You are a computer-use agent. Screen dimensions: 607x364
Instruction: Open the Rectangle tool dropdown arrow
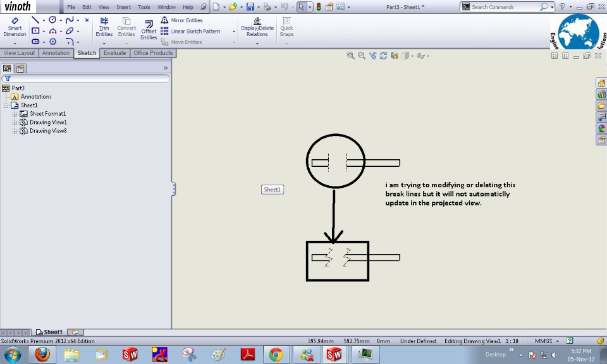tap(44, 32)
